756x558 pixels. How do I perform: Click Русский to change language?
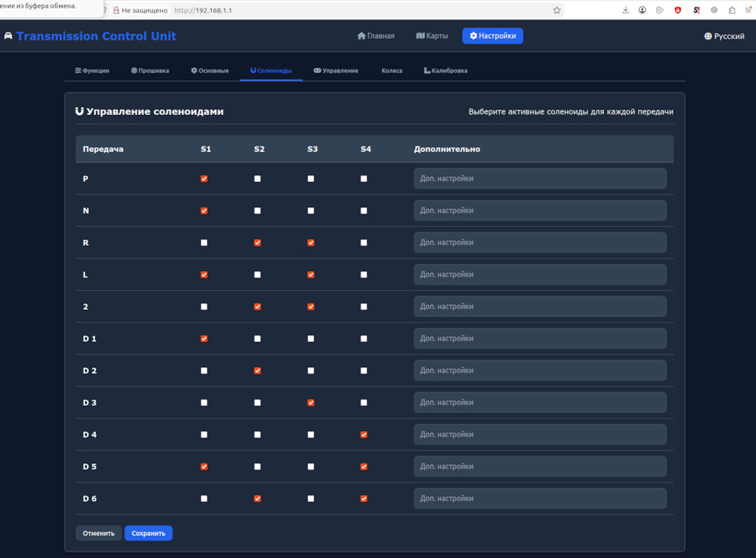[724, 35]
